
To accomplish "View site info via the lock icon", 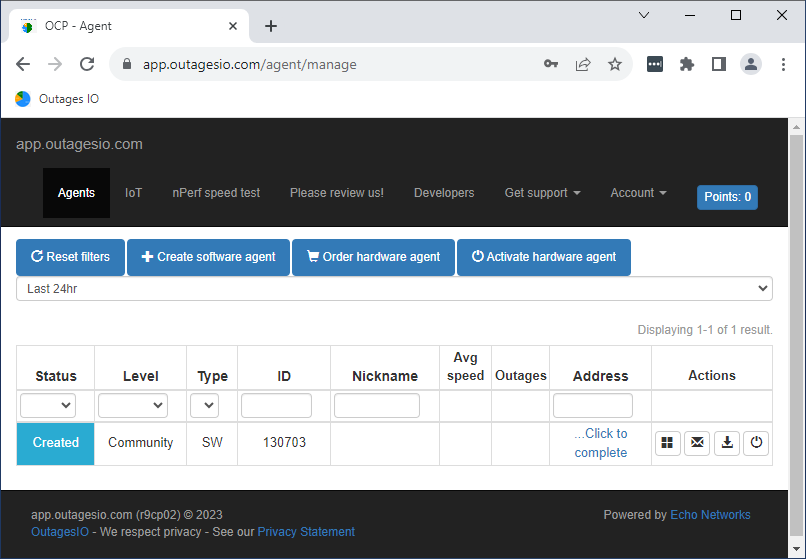I will [127, 64].
